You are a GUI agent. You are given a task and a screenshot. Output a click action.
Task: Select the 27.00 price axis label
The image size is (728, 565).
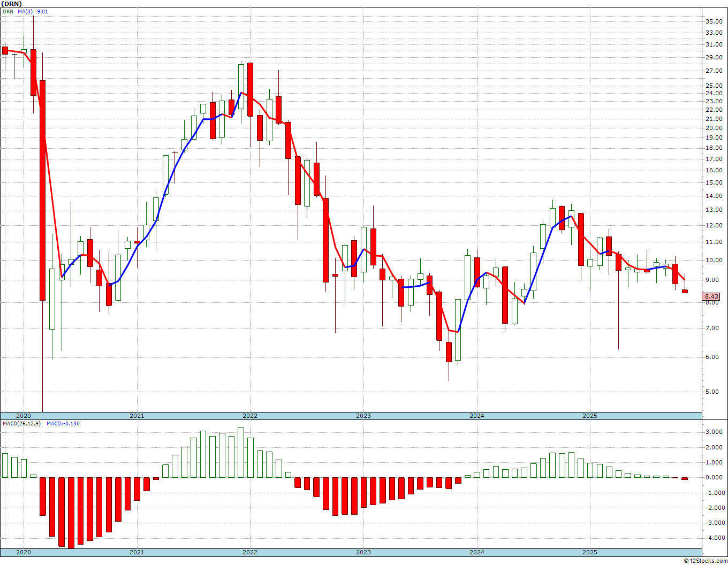714,71
